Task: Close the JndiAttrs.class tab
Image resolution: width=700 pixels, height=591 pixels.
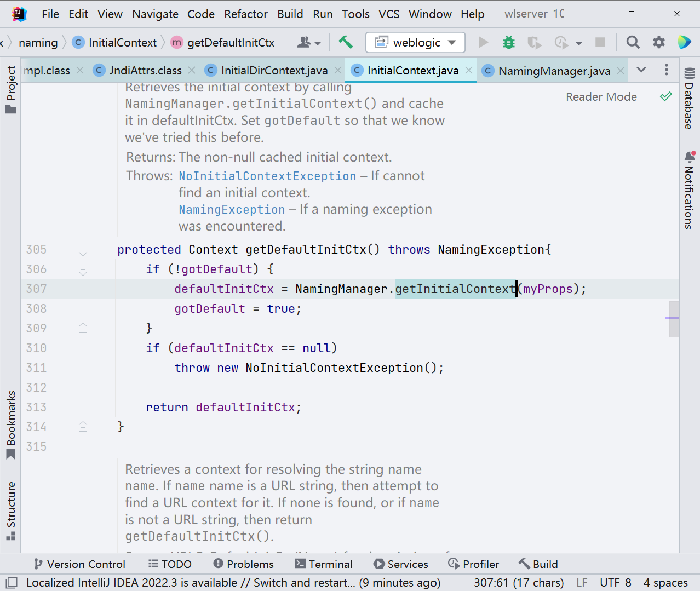Action: [192, 70]
